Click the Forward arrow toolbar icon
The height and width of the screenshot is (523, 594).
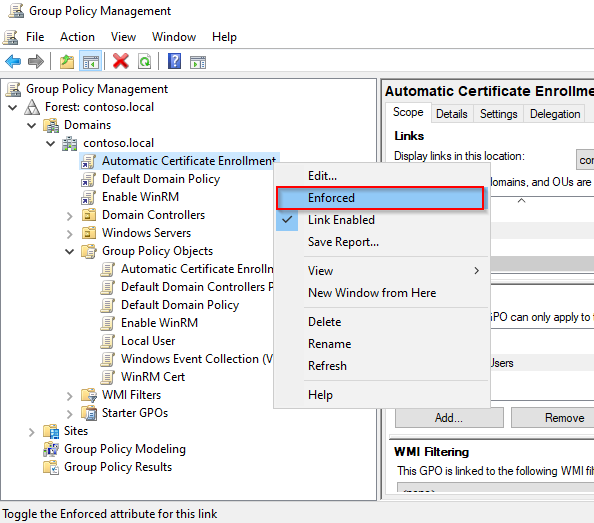pos(36,61)
